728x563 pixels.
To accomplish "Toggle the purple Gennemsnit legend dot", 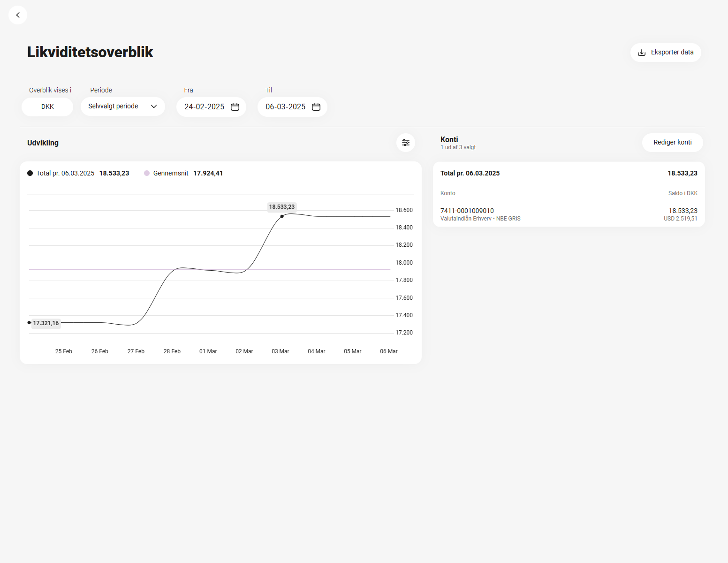I will click(x=147, y=173).
